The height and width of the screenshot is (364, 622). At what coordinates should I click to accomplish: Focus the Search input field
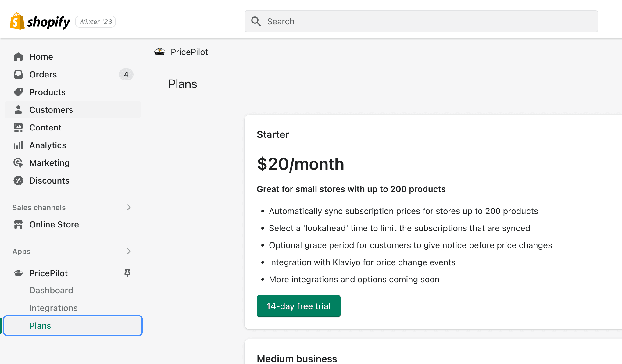(x=427, y=21)
